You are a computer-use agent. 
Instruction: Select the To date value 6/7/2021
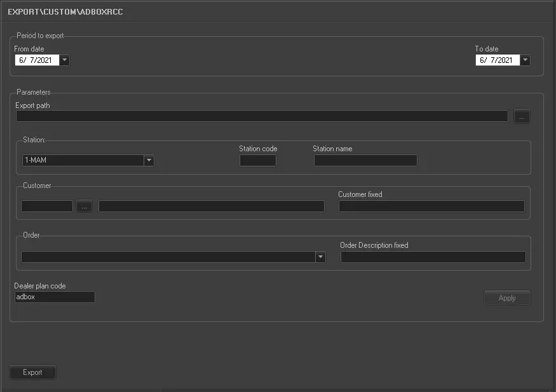[497, 60]
